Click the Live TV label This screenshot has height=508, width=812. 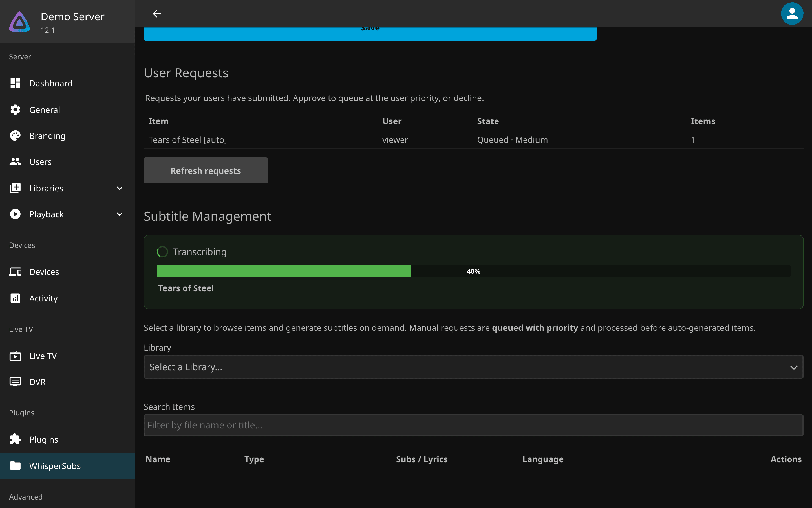(43, 356)
